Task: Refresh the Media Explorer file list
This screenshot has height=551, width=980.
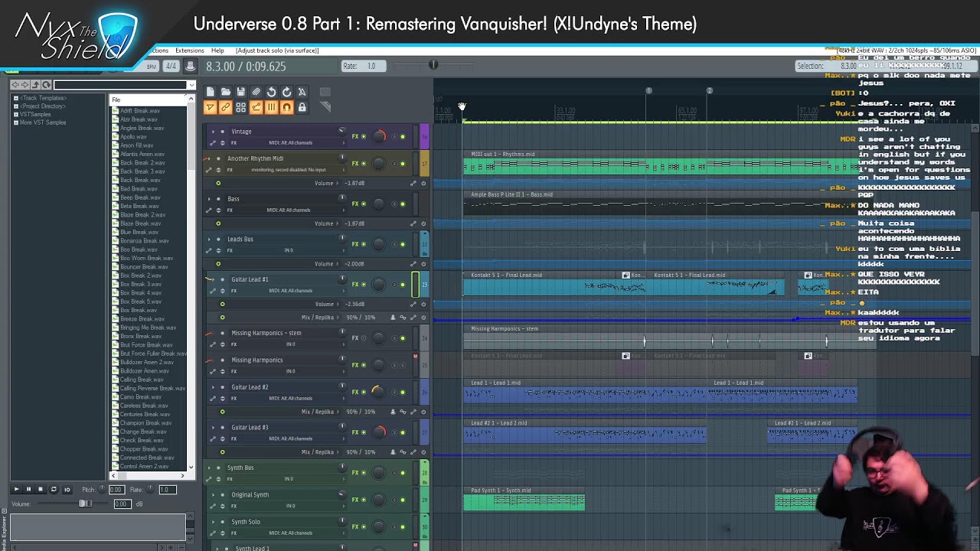Action: 47,85
